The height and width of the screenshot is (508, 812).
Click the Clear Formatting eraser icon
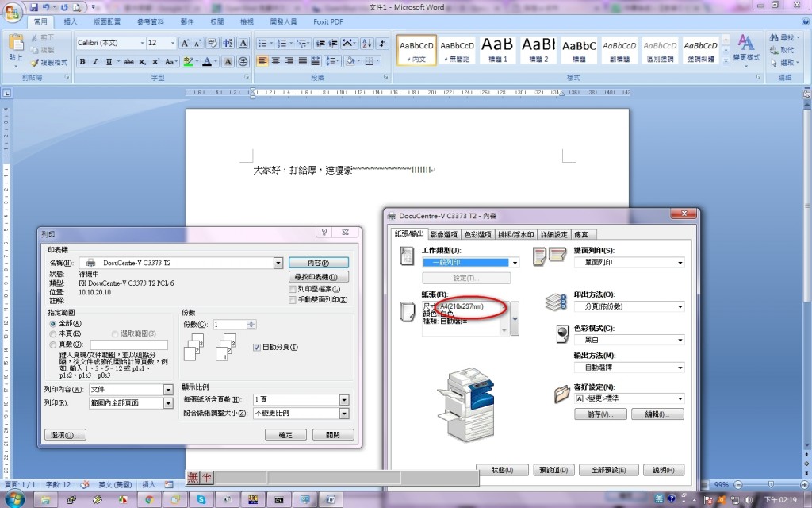(x=213, y=43)
